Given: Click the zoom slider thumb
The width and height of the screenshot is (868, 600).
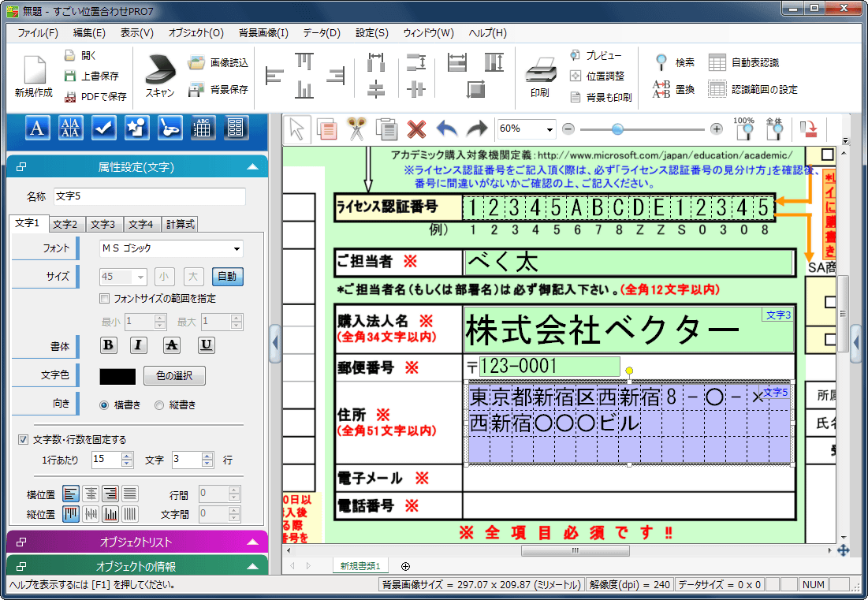Looking at the screenshot, I should tap(617, 129).
